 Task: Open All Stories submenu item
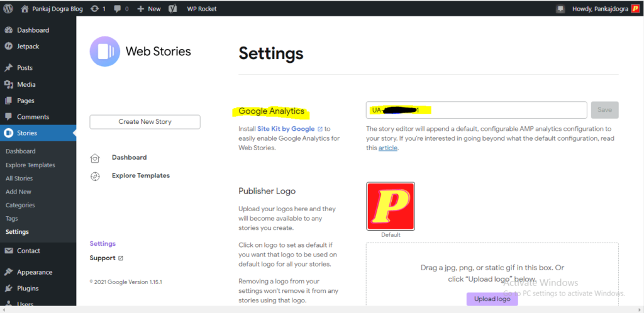click(19, 178)
